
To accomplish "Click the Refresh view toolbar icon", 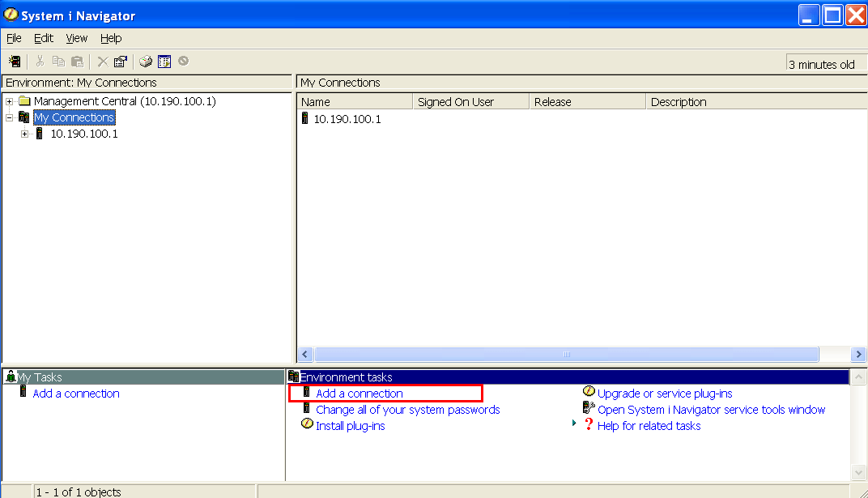I will point(164,62).
